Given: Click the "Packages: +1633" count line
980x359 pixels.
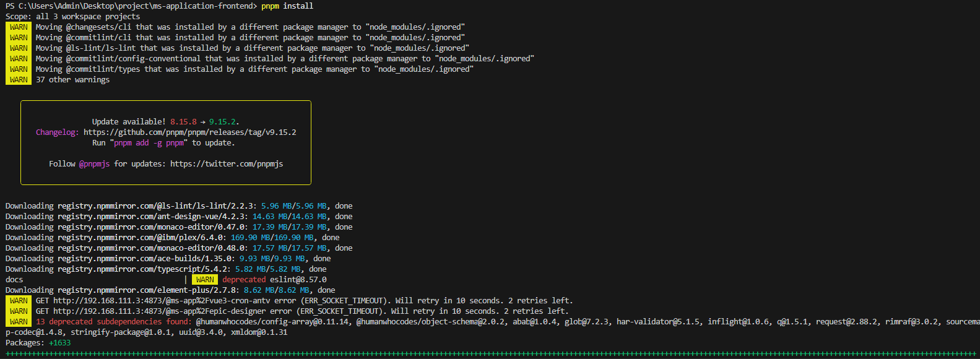Looking at the screenshot, I should pos(38,343).
